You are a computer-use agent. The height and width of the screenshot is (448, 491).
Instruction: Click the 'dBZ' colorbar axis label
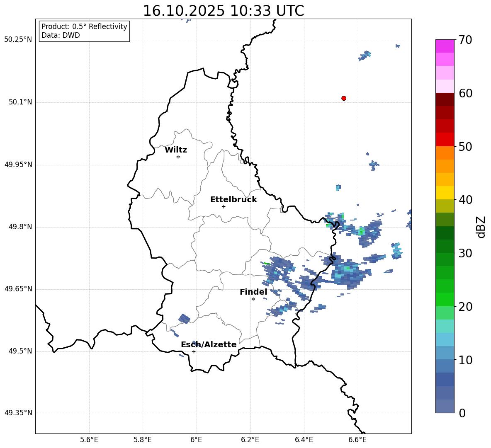[481, 227]
